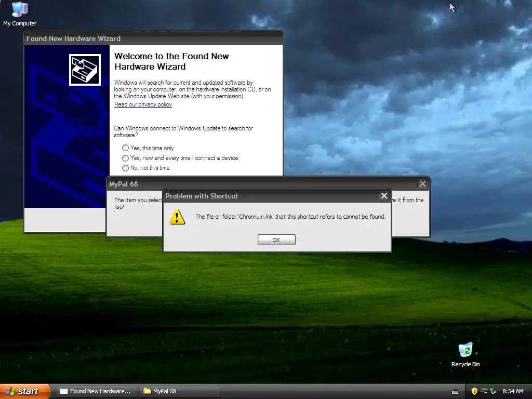Select the My Computer desktop icon
Viewport: 532px width, 399px height.
click(20, 14)
